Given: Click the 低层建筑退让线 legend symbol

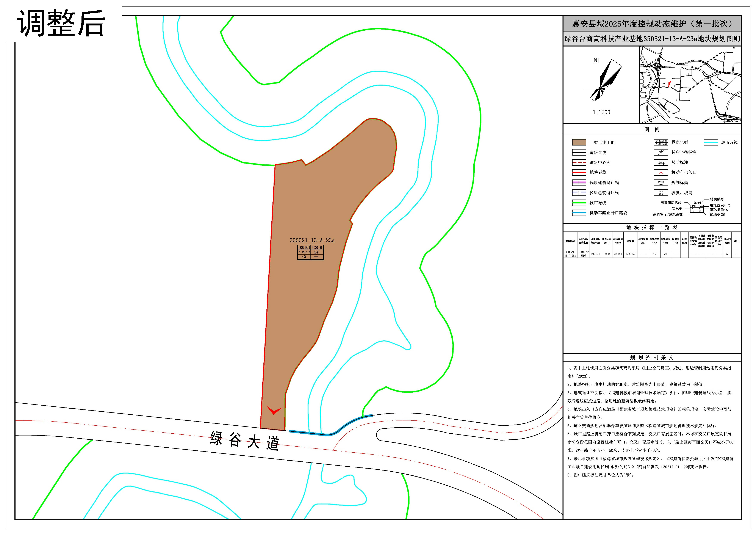Looking at the screenshot, I should tap(579, 183).
